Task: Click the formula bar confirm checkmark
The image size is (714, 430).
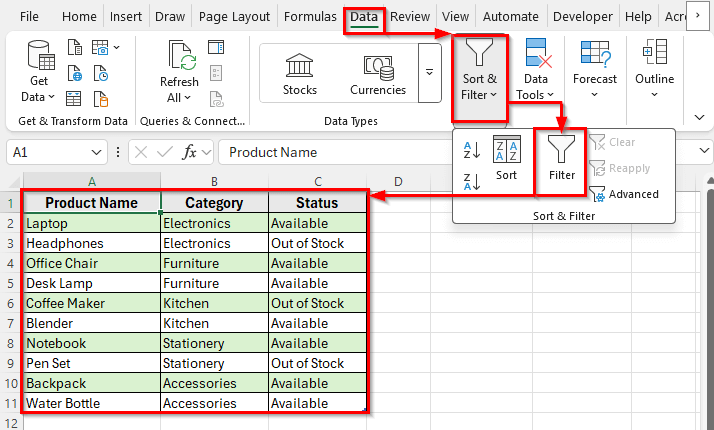Action: tap(164, 152)
